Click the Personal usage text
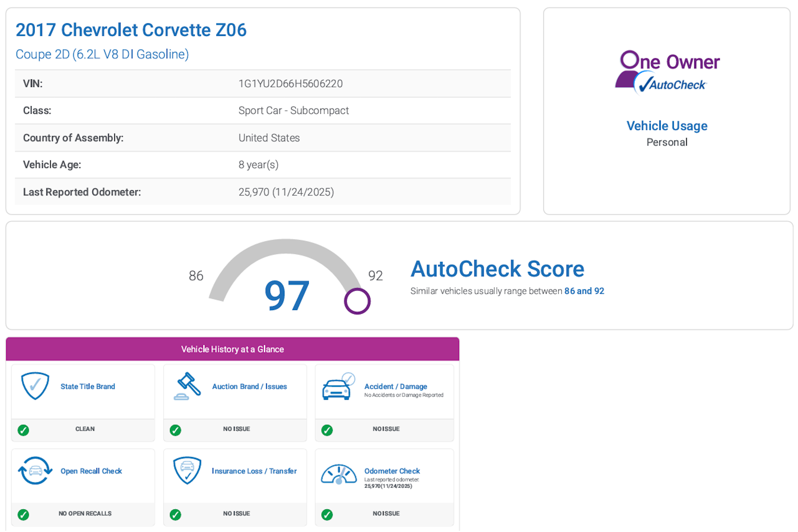This screenshot has width=798, height=532. (x=667, y=142)
